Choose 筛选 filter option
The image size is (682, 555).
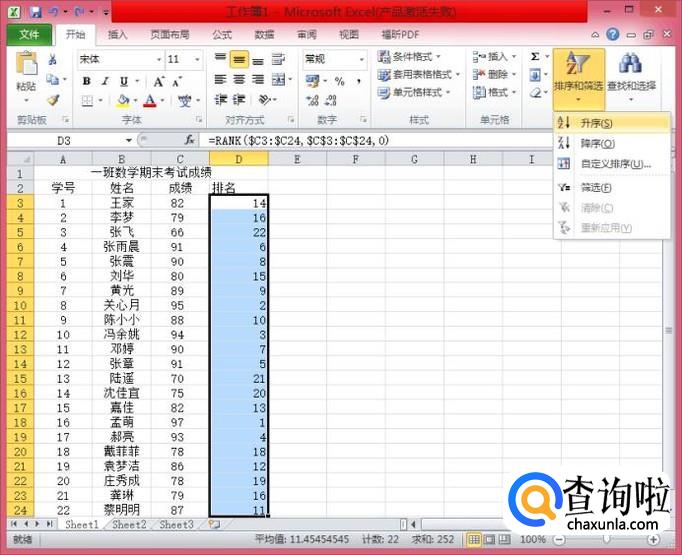(611, 187)
